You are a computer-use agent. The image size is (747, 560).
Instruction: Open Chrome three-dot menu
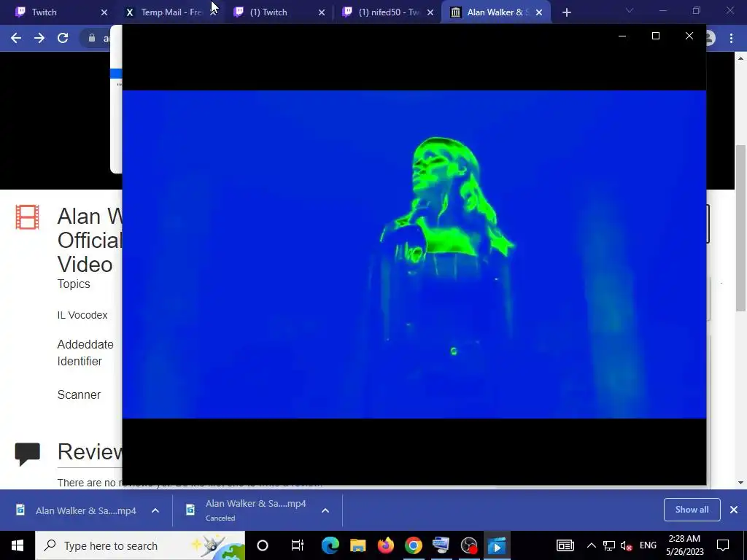(x=731, y=38)
